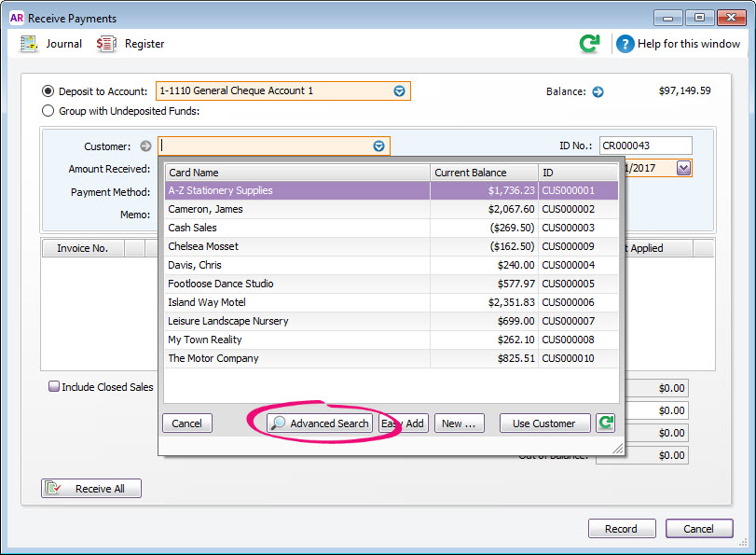Click the Advanced Search button

tap(320, 423)
